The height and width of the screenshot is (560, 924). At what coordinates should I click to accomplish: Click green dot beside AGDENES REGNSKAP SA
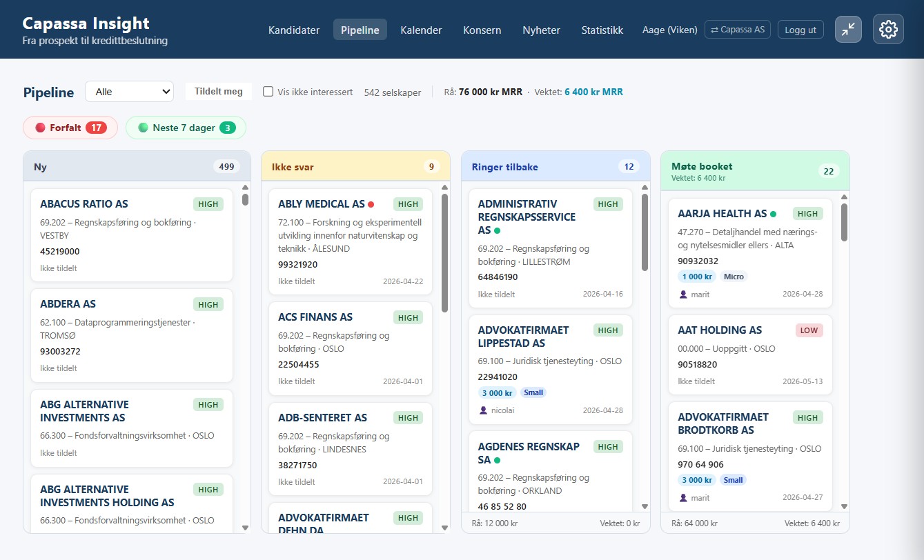pos(497,460)
